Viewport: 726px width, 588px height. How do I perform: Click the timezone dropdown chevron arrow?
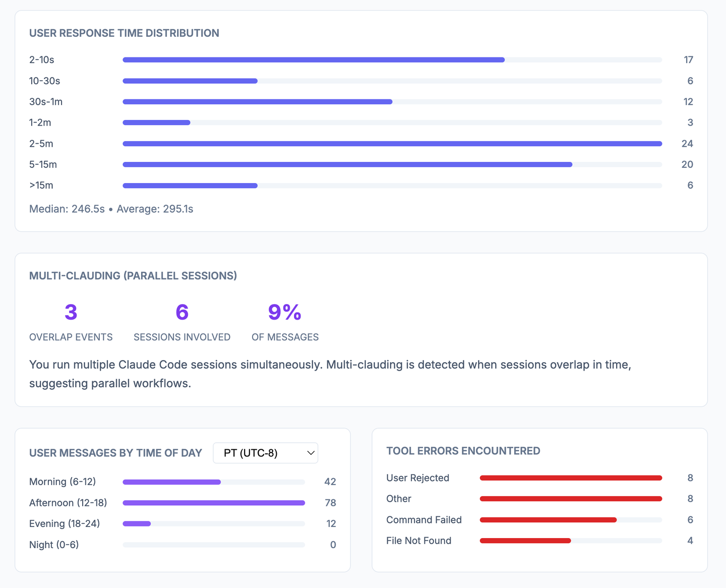tap(311, 453)
